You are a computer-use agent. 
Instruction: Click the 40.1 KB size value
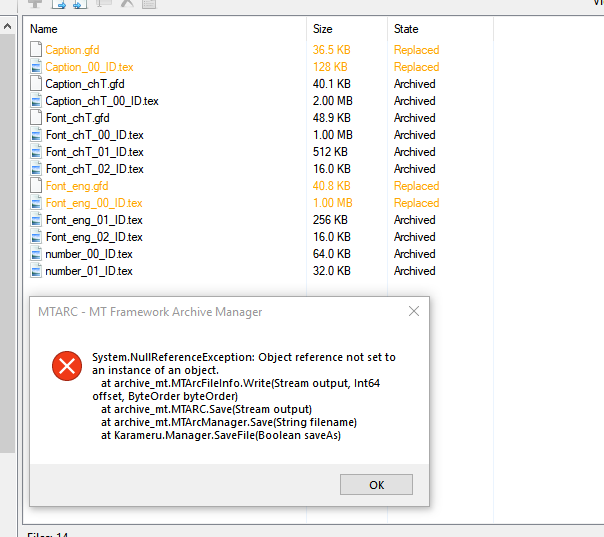point(331,84)
